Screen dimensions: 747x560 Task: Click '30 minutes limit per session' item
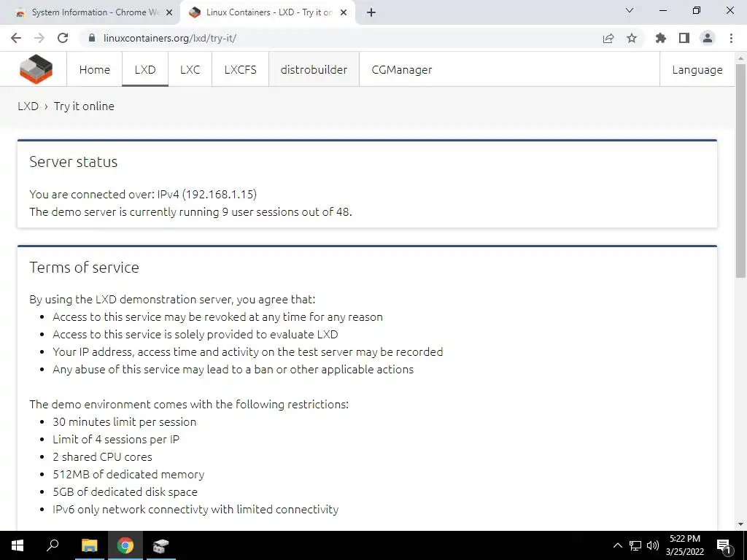124,422
